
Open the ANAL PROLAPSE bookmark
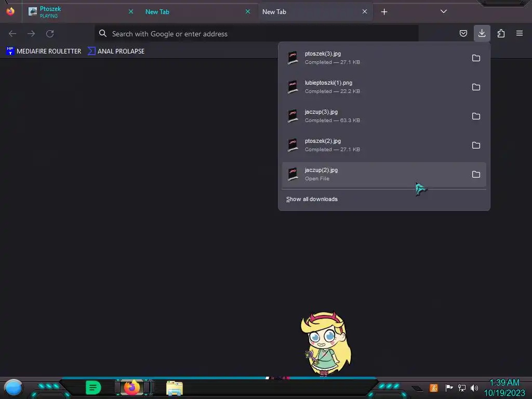click(116, 51)
